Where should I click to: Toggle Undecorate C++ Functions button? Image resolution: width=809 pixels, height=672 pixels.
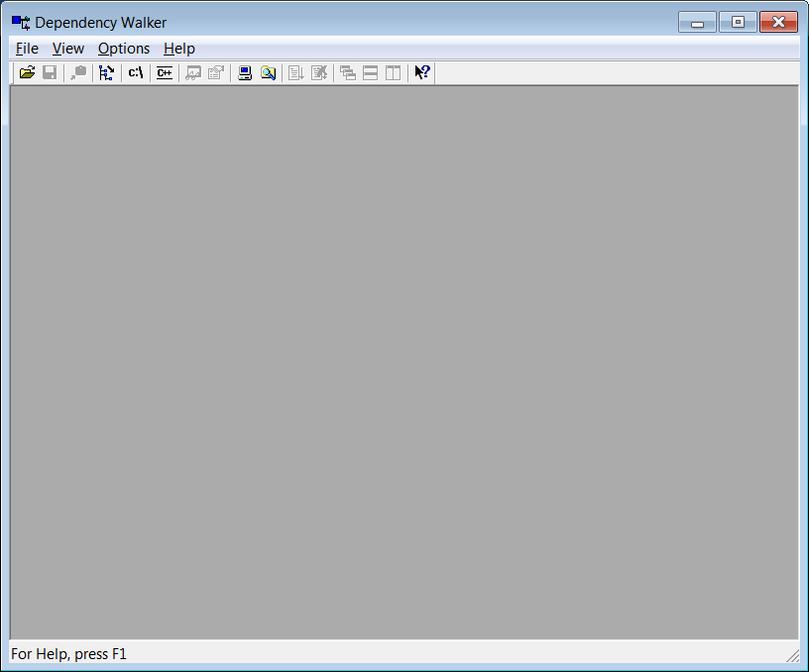click(165, 72)
